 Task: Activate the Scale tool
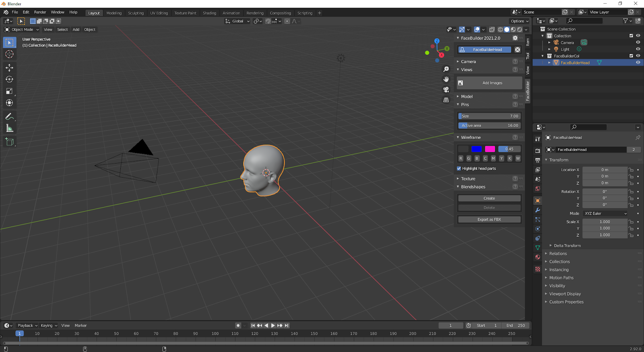[x=9, y=91]
